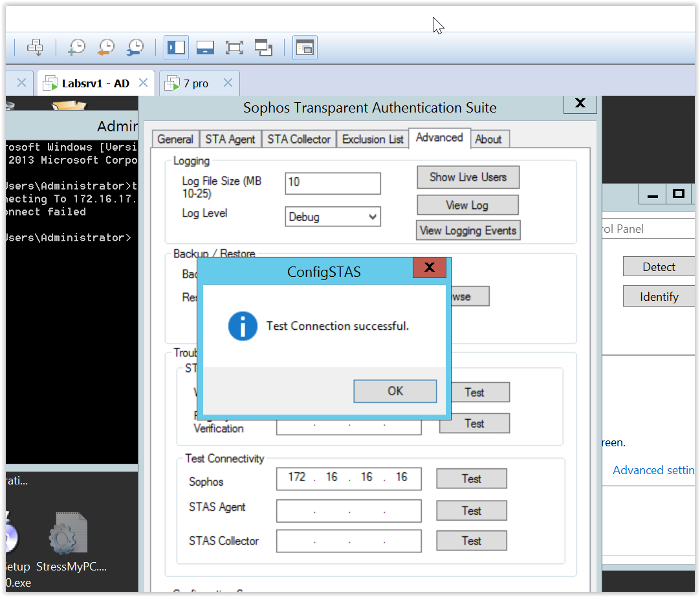
Task: Click the STAS Agent IP address field
Action: pyautogui.click(x=349, y=510)
